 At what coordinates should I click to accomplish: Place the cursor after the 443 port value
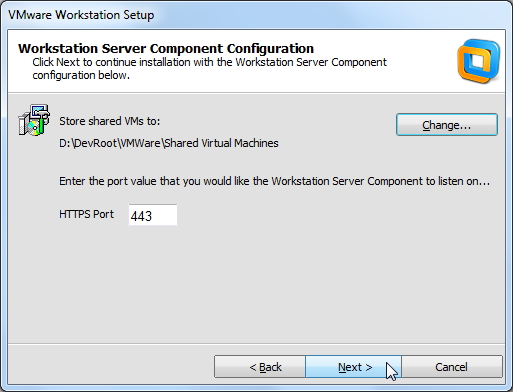pyautogui.click(x=154, y=216)
